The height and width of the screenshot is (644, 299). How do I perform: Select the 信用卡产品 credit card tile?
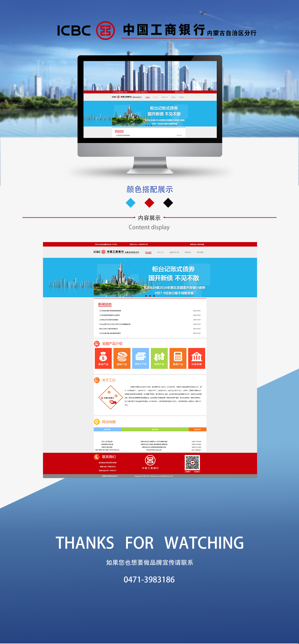pos(141,358)
